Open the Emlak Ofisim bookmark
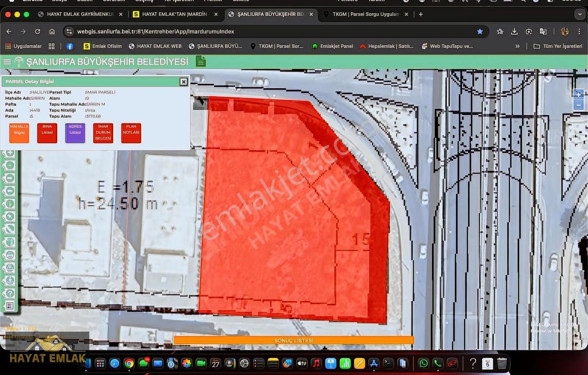 (103, 46)
